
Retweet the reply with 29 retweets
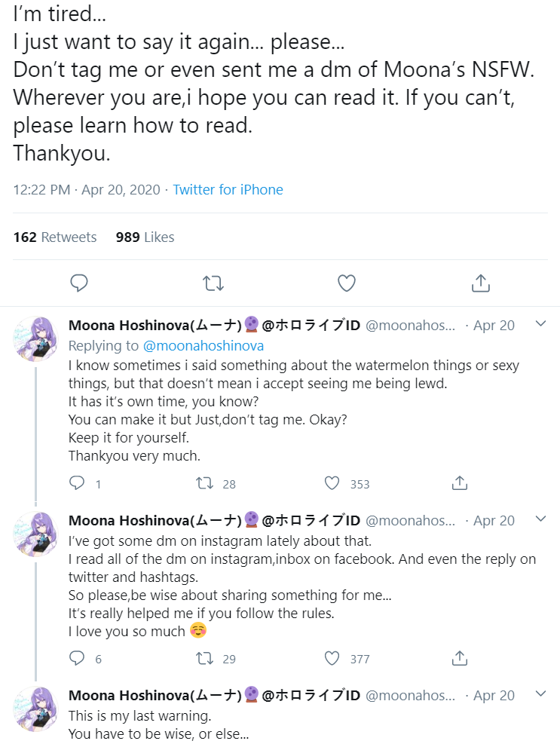click(204, 658)
